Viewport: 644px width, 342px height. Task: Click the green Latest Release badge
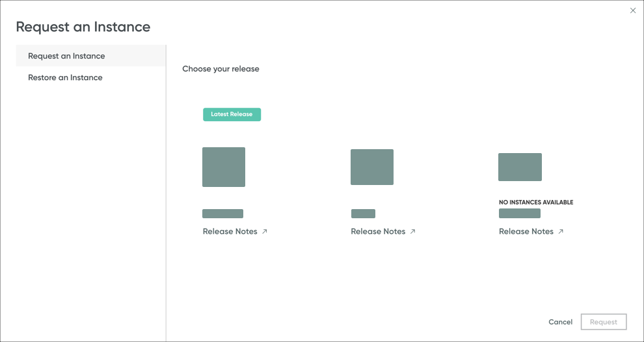click(x=232, y=115)
